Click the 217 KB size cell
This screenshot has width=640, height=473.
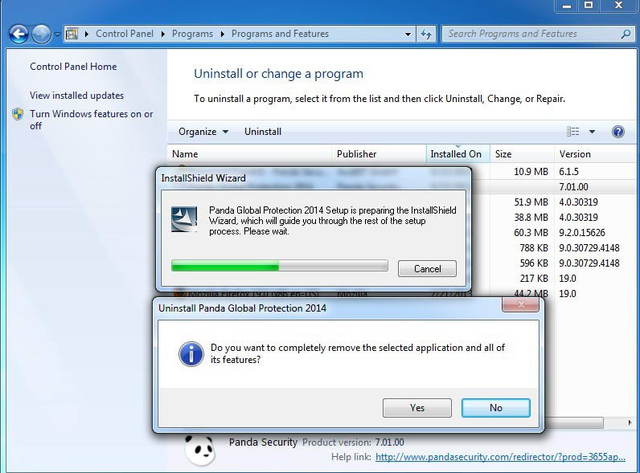(534, 279)
